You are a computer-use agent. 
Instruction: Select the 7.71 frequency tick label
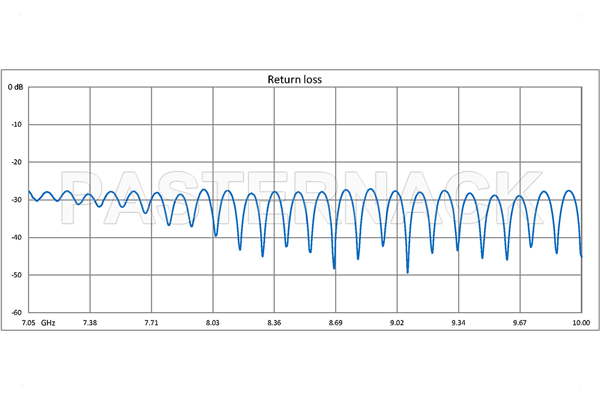pyautogui.click(x=151, y=323)
